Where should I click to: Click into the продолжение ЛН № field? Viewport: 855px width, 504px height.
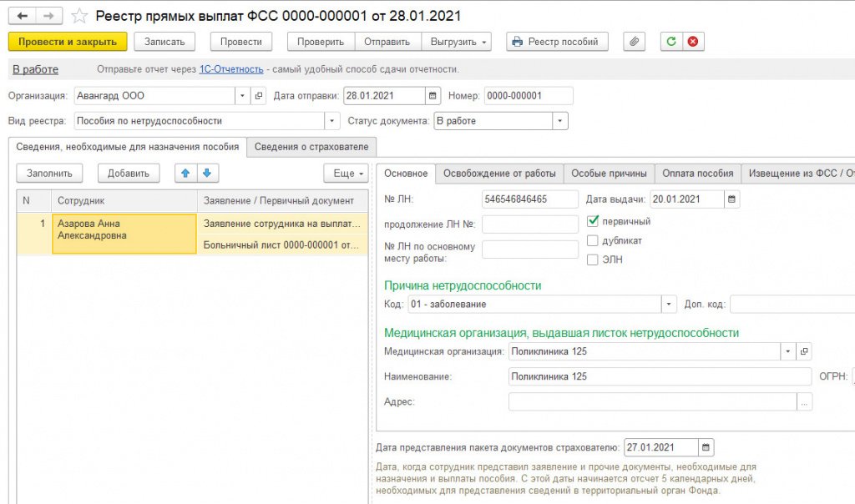click(x=529, y=224)
